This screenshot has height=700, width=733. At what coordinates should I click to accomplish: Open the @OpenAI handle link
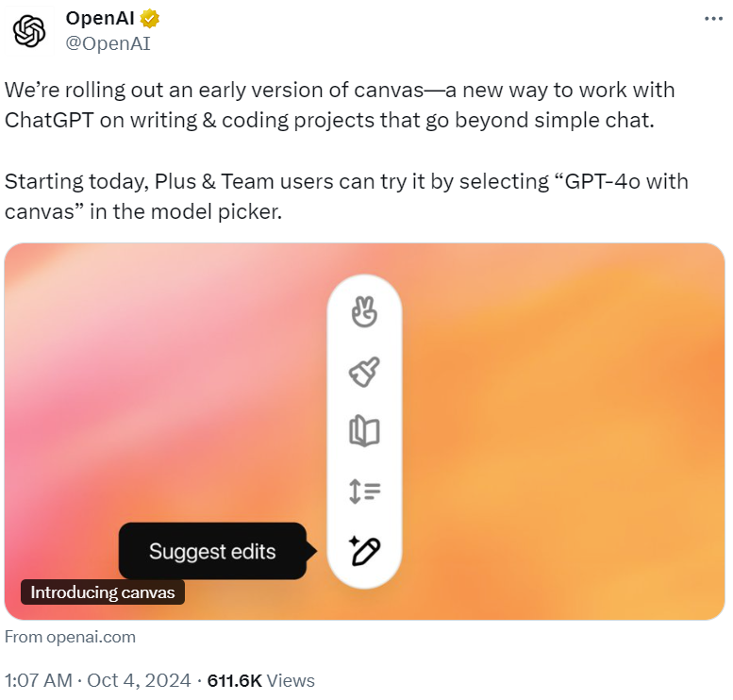point(108,43)
